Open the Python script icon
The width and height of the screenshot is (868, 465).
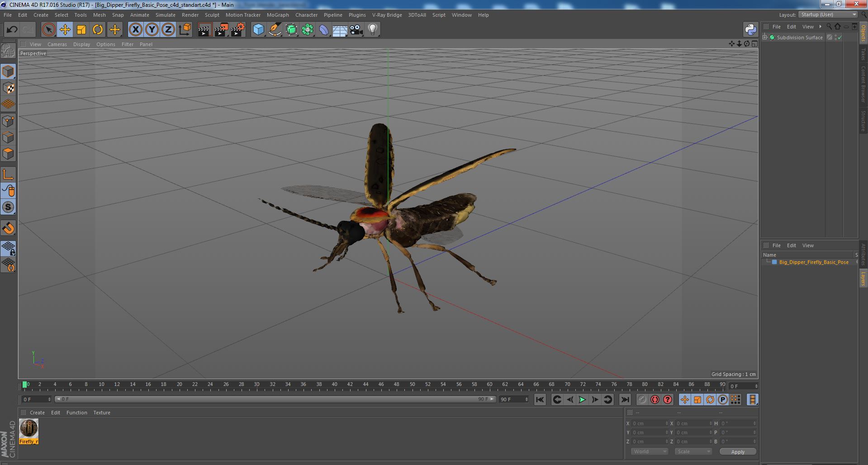(750, 30)
